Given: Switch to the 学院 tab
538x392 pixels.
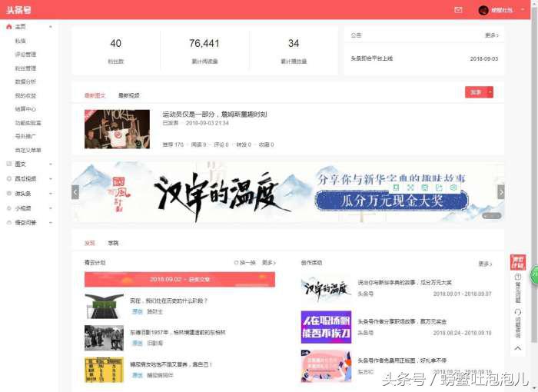Looking at the screenshot, I should tap(113, 243).
